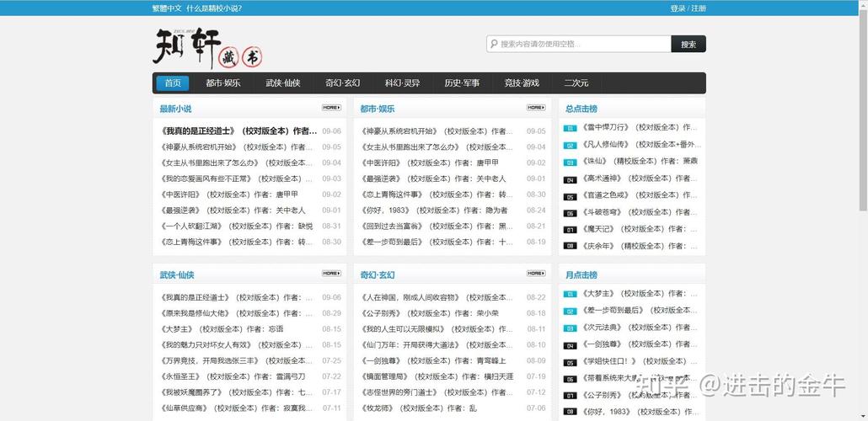
Task: Open MORE icon in 都市·娱乐 section
Action: 535,107
